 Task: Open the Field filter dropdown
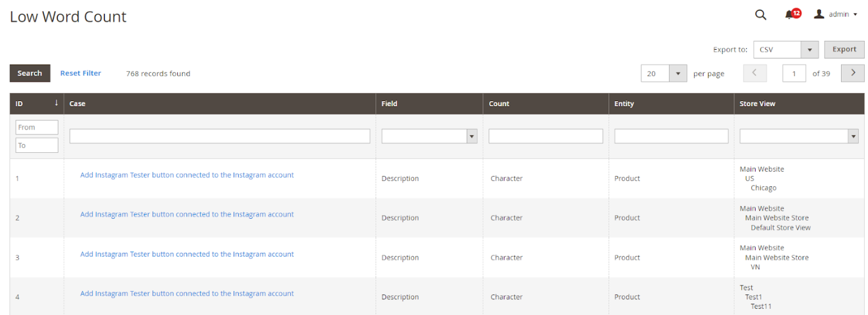pos(429,136)
